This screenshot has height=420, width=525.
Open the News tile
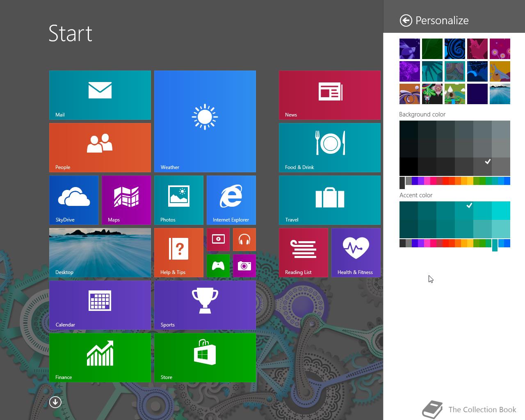330,95
